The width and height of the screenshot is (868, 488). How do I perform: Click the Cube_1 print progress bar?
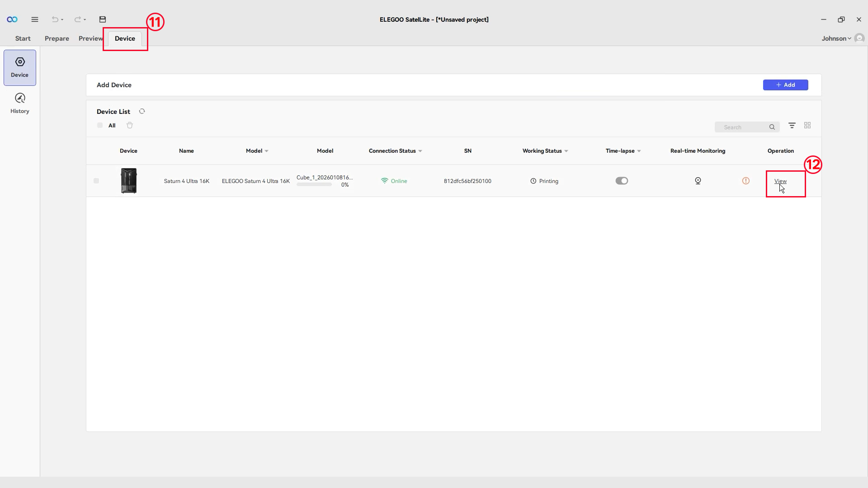315,184
